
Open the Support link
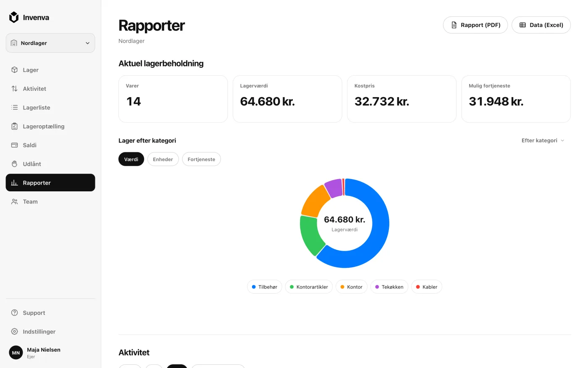pos(50,313)
